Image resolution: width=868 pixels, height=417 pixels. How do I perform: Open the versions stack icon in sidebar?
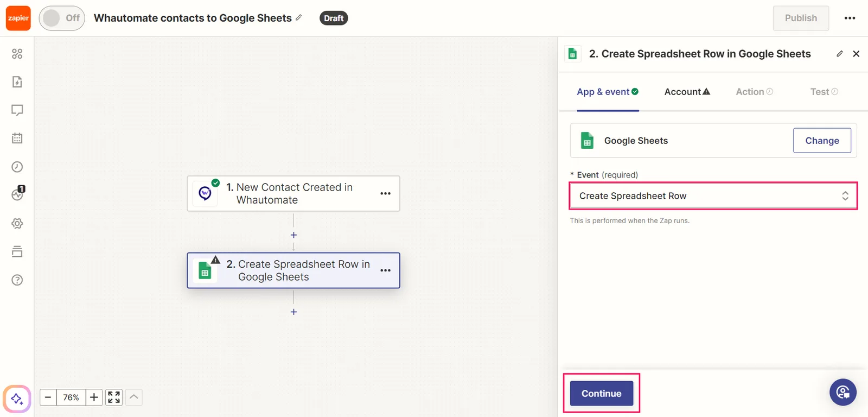(17, 251)
